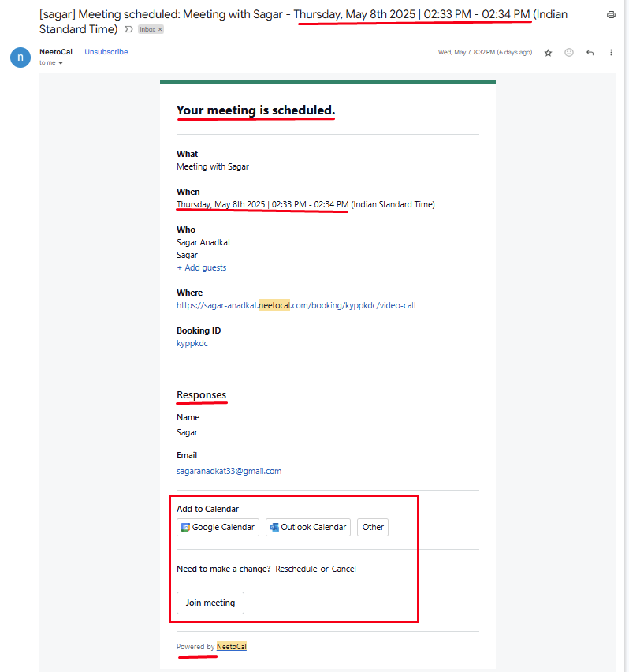Viewport: 629px width, 672px height.
Task: Open the kyppkdc booking ID link
Action: point(192,343)
